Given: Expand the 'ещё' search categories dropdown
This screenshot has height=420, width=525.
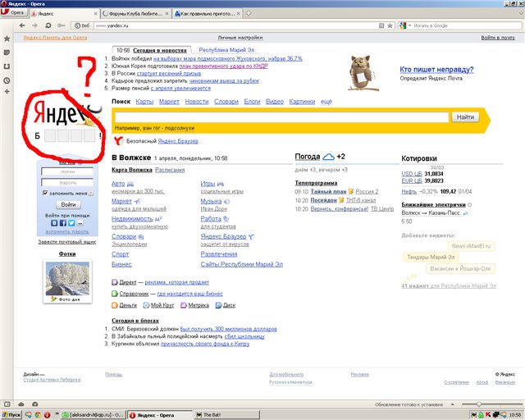Looking at the screenshot, I should click(326, 101).
